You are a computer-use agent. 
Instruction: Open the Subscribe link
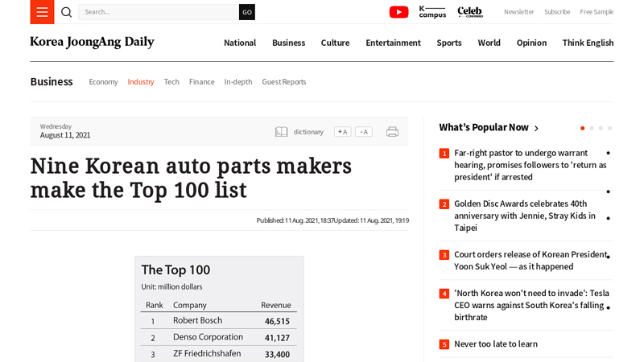(557, 12)
